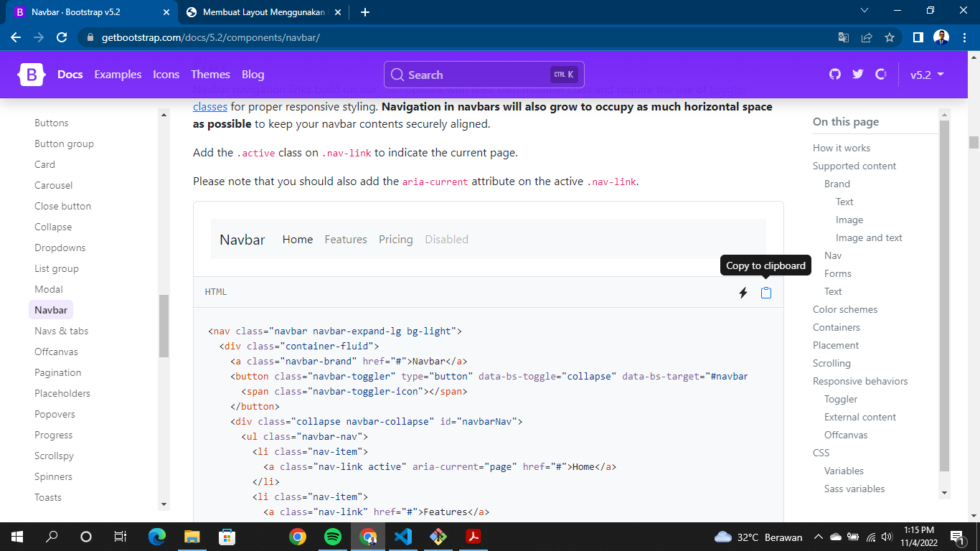
Task: Click the Search docs field
Action: coord(484,75)
